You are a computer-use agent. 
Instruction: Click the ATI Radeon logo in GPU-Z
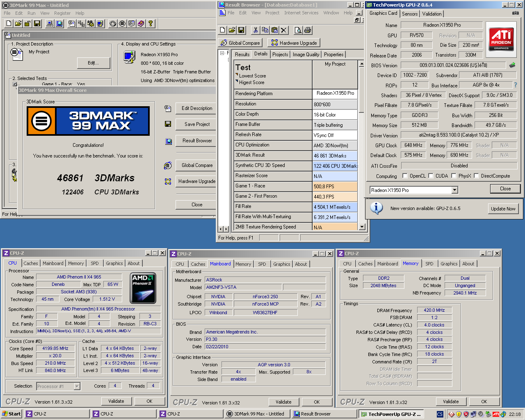[501, 39]
